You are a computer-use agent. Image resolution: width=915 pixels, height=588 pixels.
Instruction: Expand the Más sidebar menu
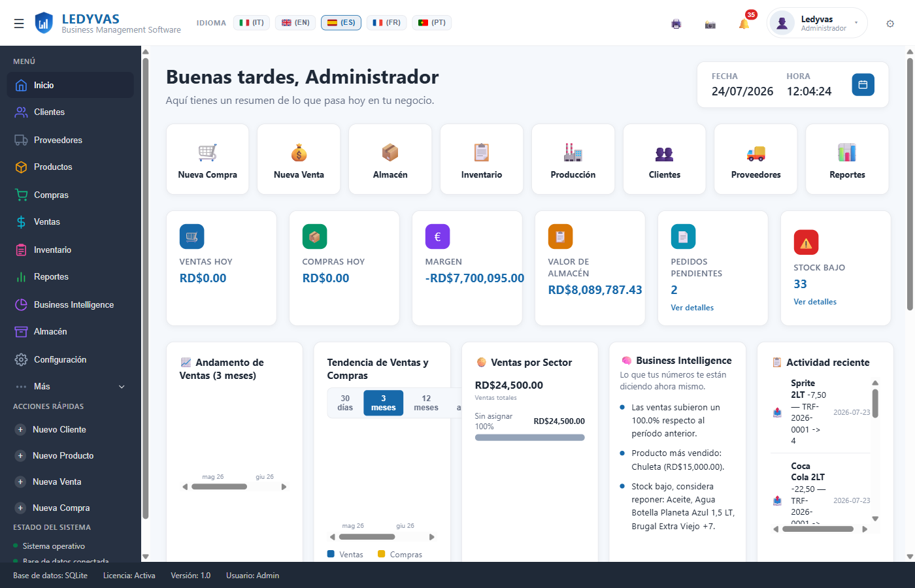point(71,386)
